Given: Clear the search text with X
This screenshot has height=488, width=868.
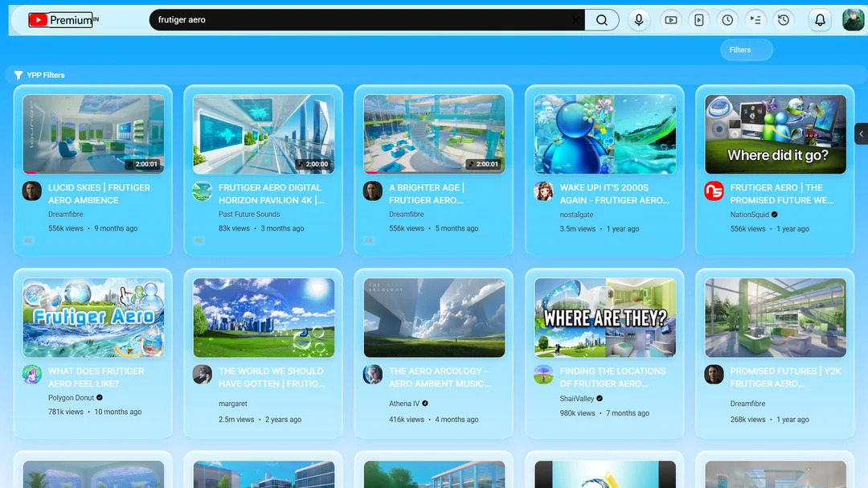Looking at the screenshot, I should (575, 20).
